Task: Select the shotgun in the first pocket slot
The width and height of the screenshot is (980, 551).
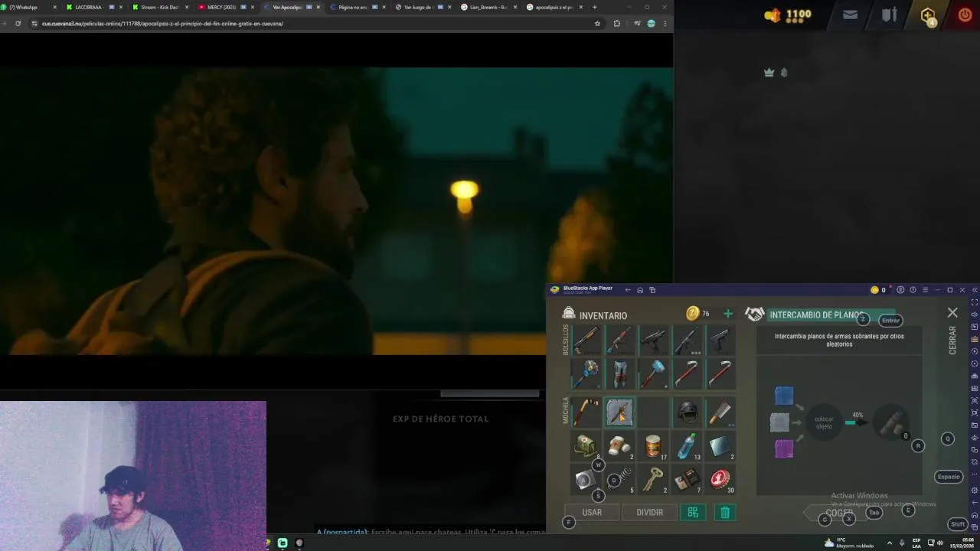Action: [586, 341]
